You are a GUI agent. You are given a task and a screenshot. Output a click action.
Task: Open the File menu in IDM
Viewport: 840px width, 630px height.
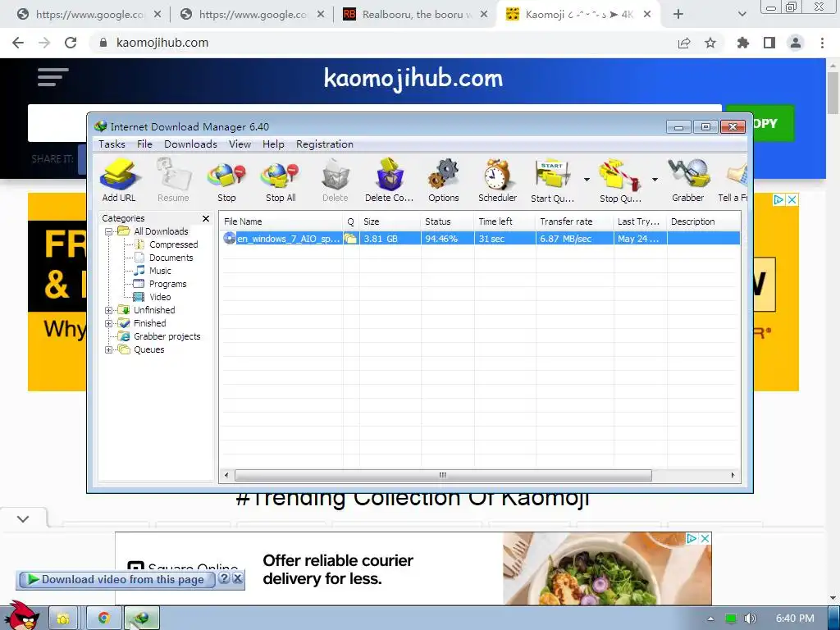pos(144,144)
